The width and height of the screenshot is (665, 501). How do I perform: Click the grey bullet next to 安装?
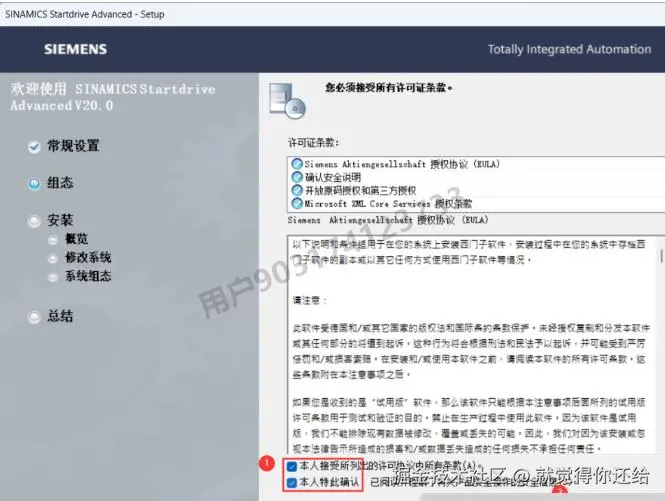tap(34, 221)
